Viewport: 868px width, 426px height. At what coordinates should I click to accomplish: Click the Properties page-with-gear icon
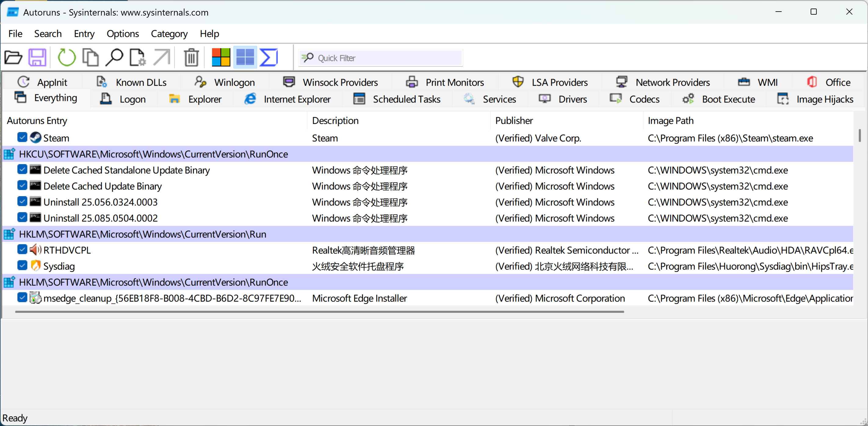point(137,58)
